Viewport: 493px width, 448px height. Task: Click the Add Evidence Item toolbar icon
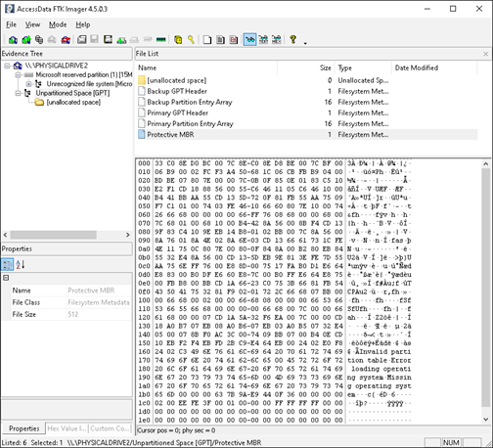(x=13, y=40)
